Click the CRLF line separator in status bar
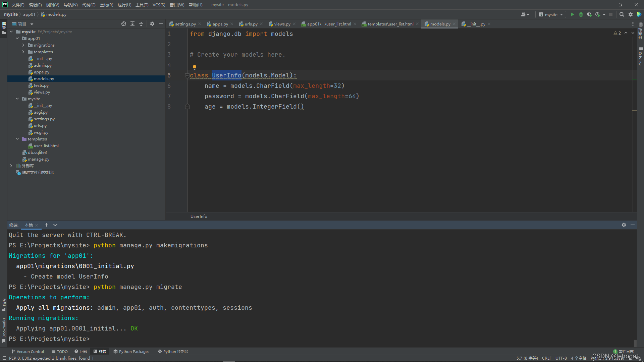This screenshot has width=644, height=362. [546, 358]
